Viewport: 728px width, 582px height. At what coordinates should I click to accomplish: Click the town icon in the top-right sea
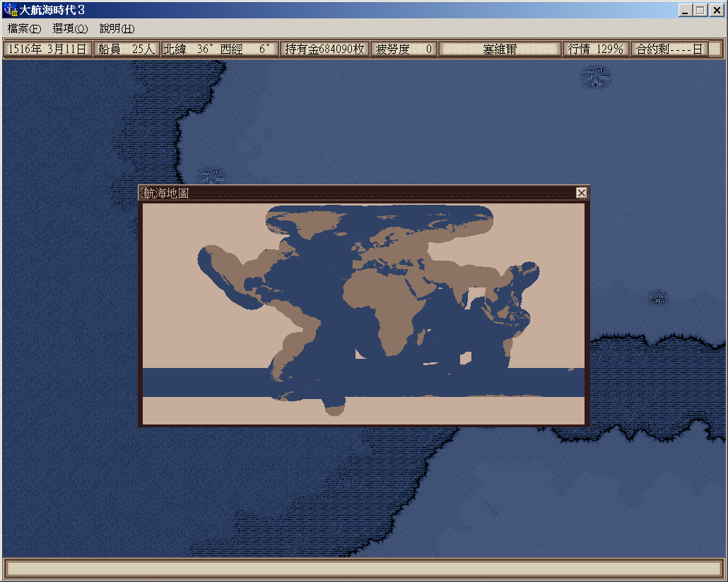[x=596, y=76]
